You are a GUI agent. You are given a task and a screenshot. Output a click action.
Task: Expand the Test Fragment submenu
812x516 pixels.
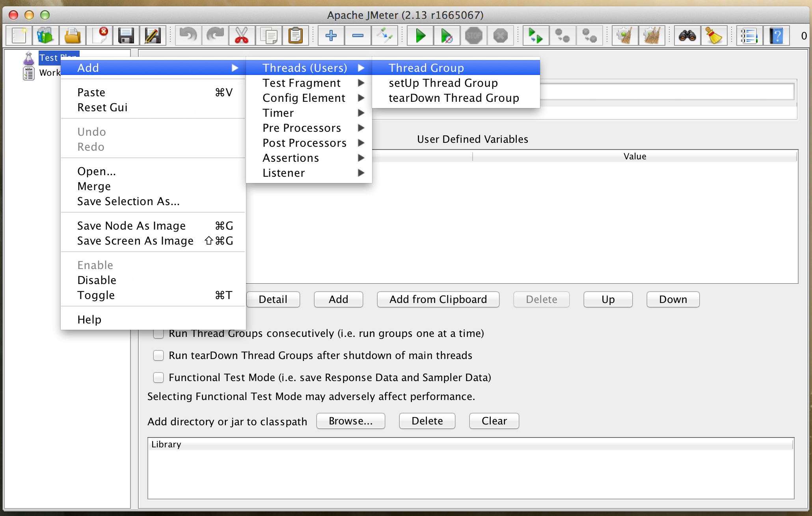click(309, 83)
